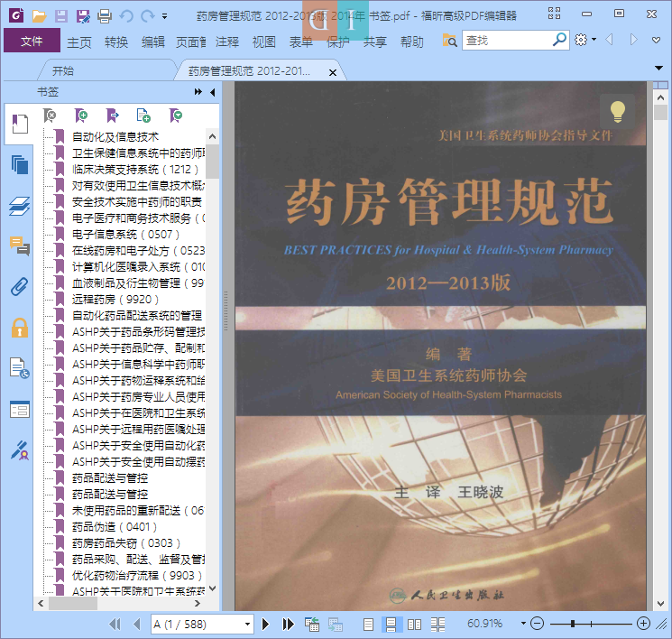This screenshot has width=672, height=639.
Task: Go to the previous page
Action: pos(137,624)
